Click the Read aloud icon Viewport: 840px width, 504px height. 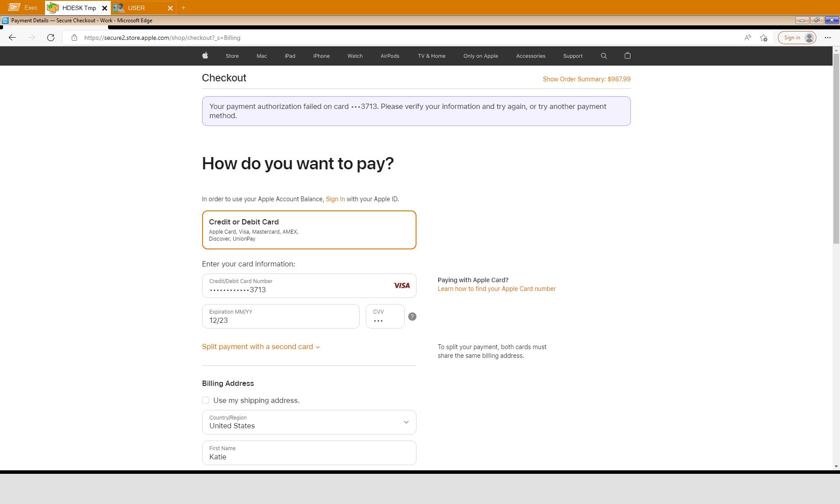tap(748, 38)
